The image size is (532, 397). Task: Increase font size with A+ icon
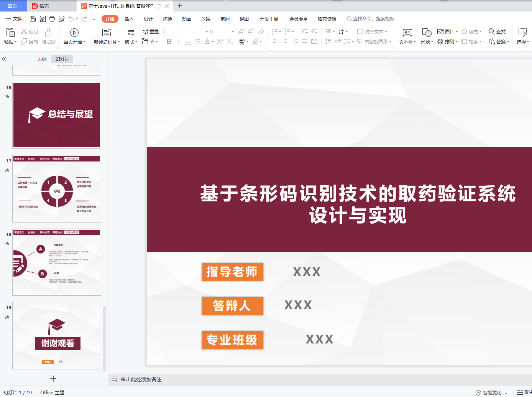click(241, 31)
